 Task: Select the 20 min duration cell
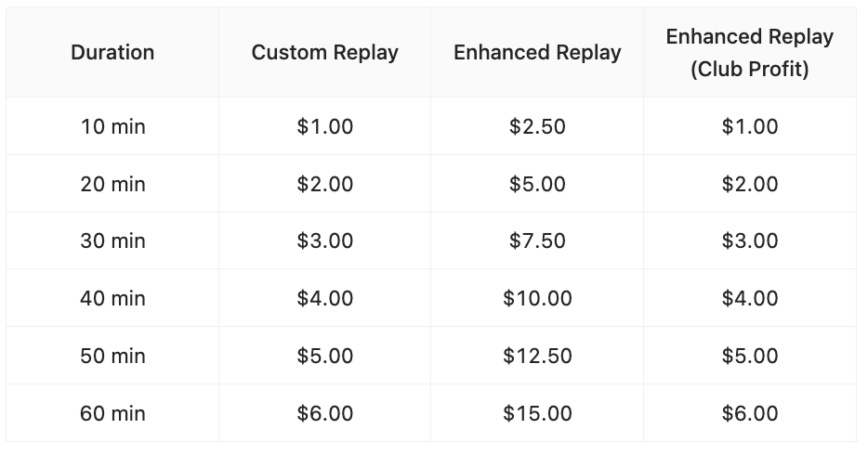[x=112, y=184]
